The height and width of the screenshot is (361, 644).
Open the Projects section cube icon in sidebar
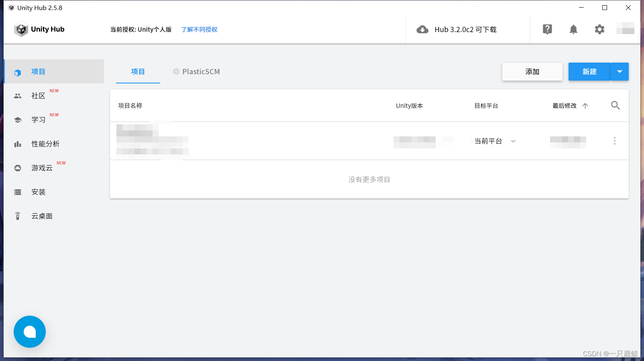click(x=17, y=73)
